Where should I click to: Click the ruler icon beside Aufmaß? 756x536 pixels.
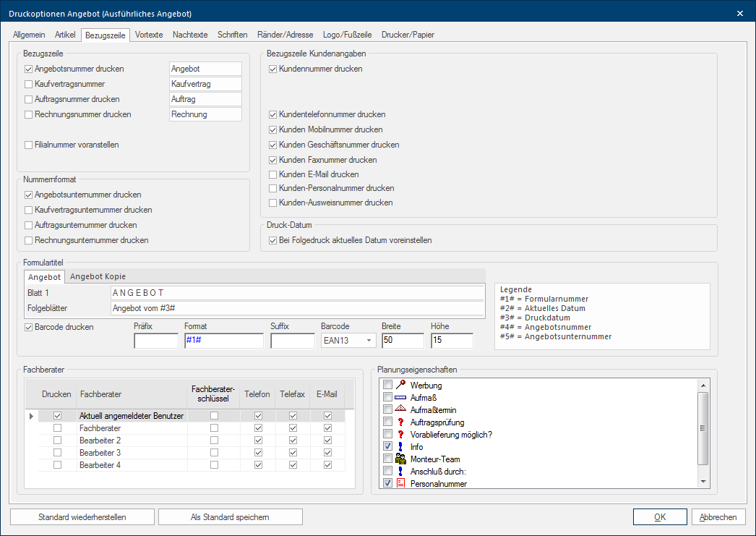point(400,397)
